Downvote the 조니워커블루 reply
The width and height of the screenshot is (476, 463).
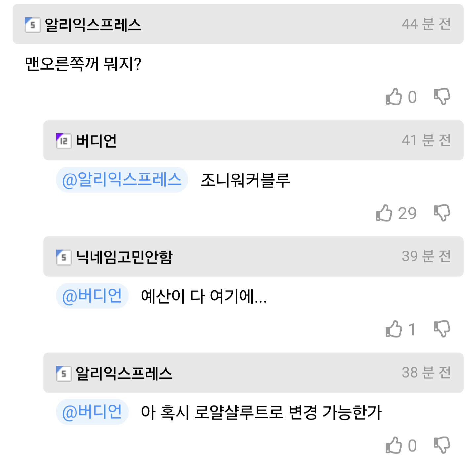pyautogui.click(x=442, y=212)
